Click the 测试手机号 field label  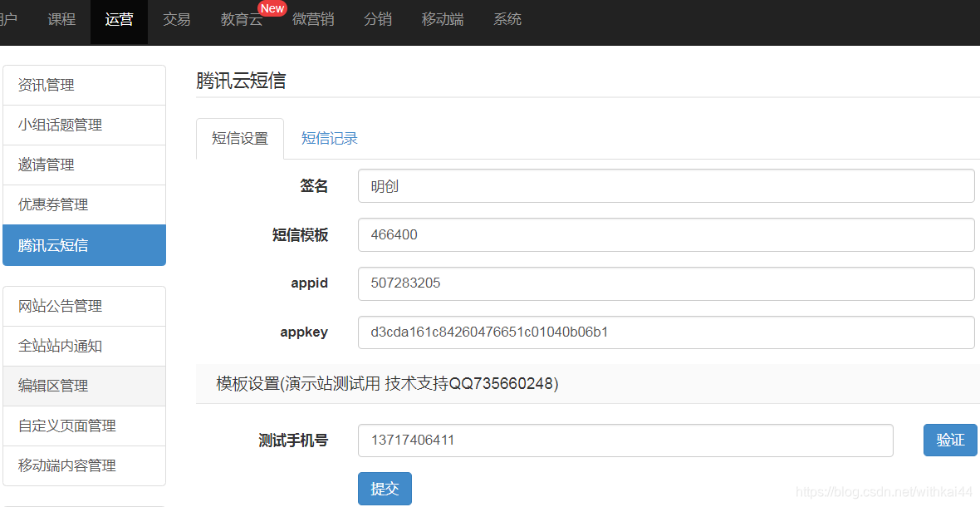pyautogui.click(x=293, y=441)
